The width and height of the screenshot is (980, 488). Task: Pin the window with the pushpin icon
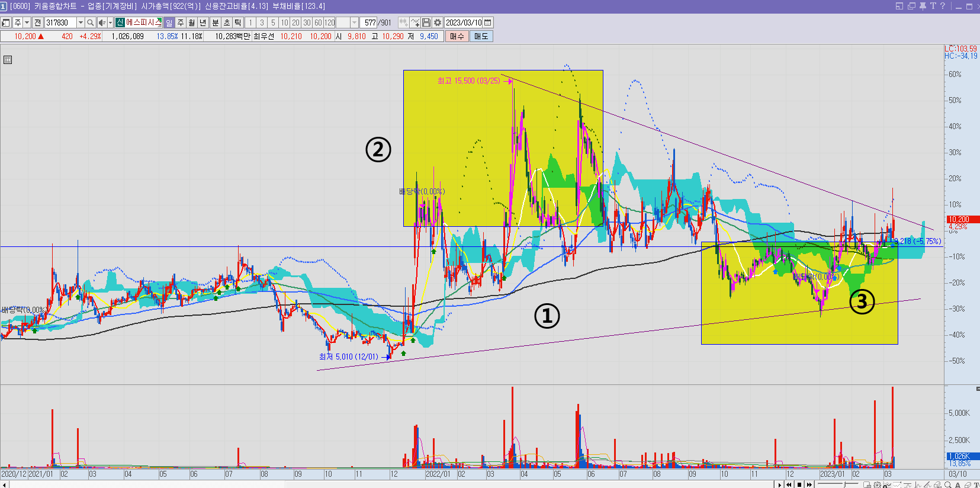coord(923,6)
